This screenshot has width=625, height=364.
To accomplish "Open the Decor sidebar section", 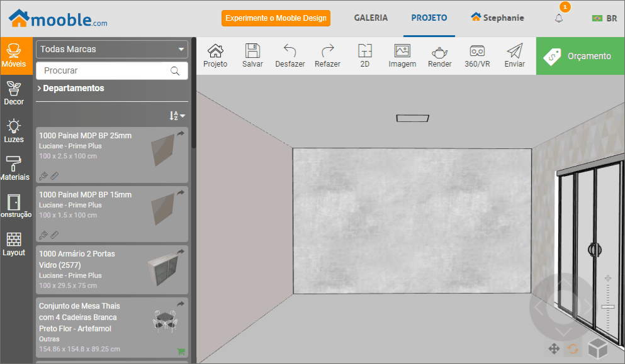I will 14,94.
